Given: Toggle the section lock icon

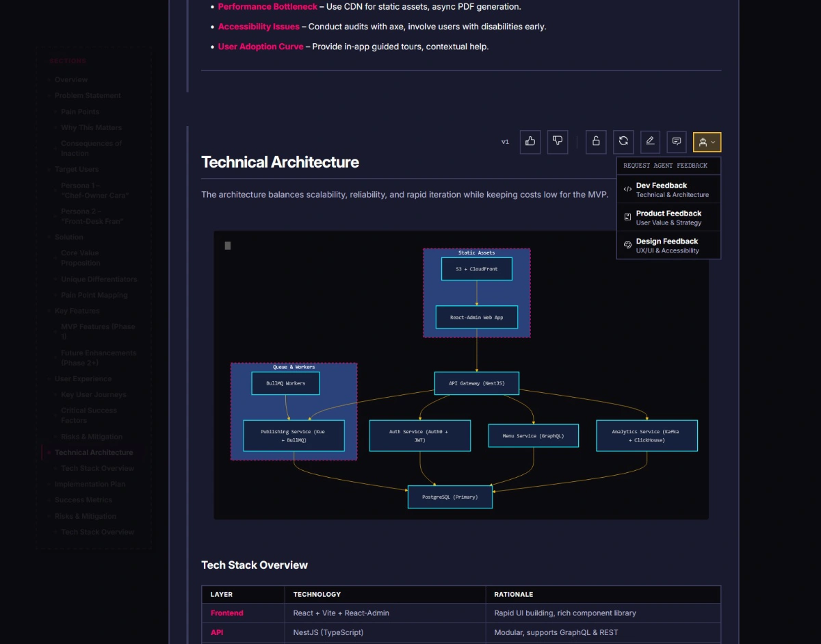Looking at the screenshot, I should [596, 142].
